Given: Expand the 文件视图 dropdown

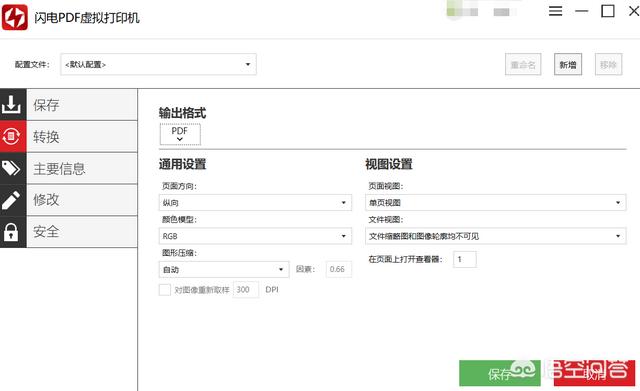Looking at the screenshot, I should pos(496,236).
